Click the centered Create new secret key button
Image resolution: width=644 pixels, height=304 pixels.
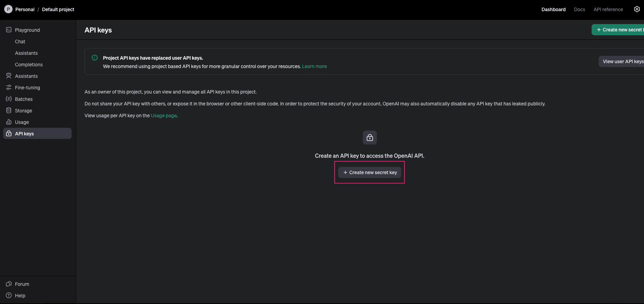tap(369, 172)
